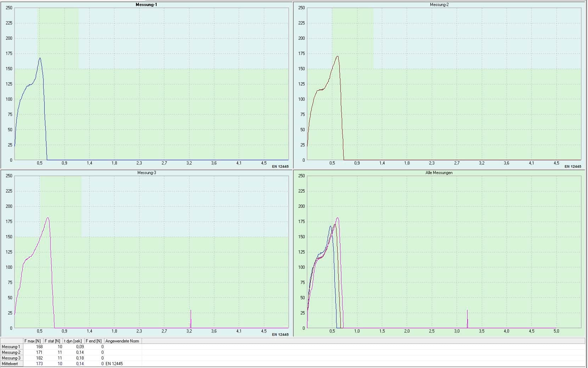Select the Mittelwert row header
The height and width of the screenshot is (368, 588).
[x=11, y=364]
